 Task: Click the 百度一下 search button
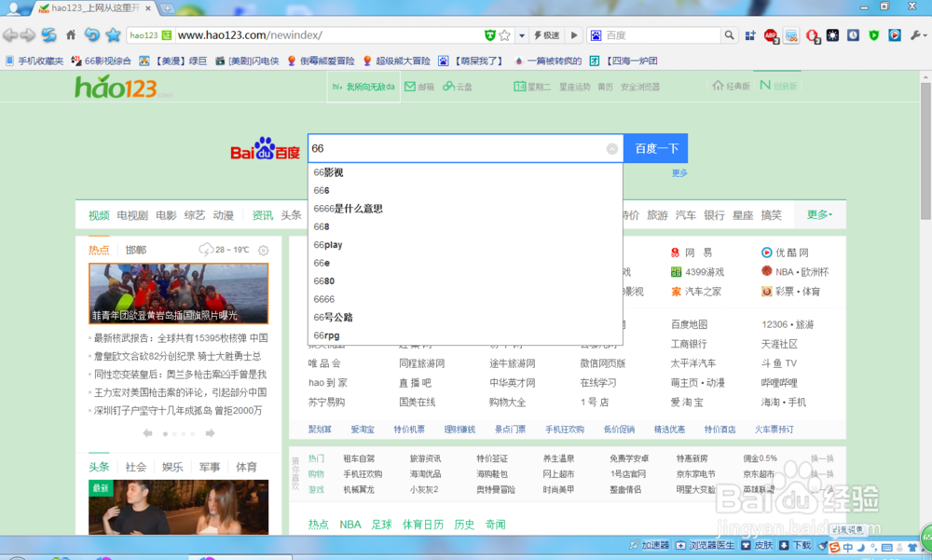(x=655, y=147)
